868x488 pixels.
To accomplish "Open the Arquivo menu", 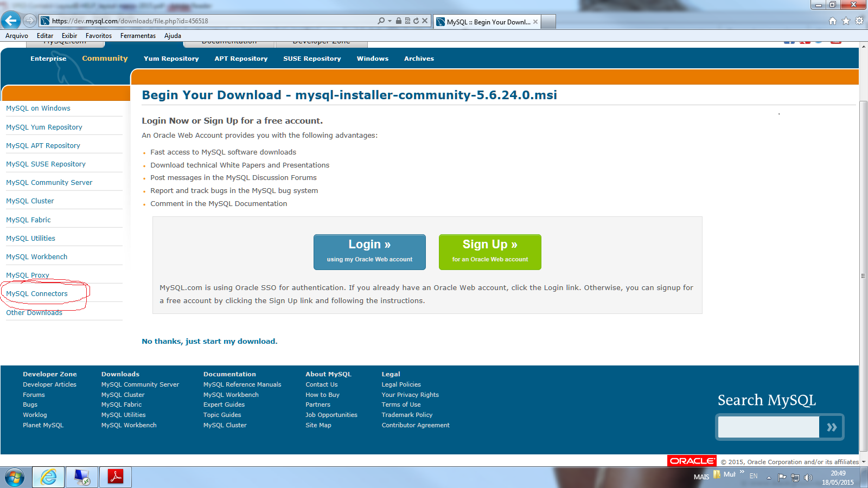I will (17, 36).
